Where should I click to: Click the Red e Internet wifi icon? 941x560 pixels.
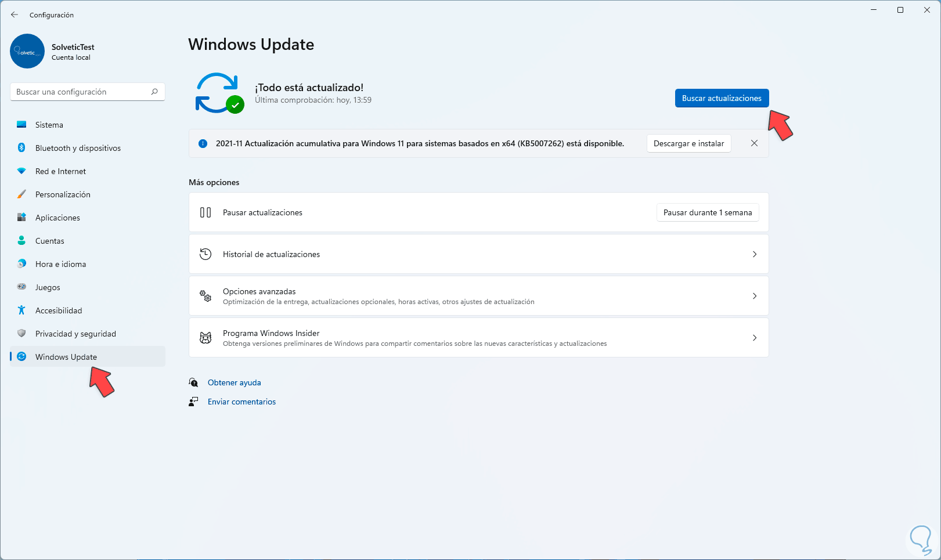pos(21,171)
